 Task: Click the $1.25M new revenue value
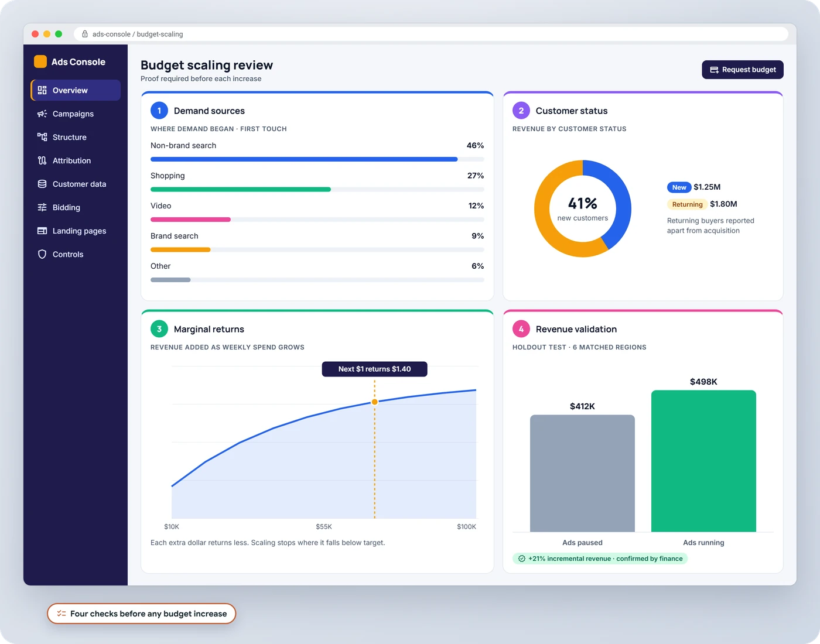click(x=708, y=187)
